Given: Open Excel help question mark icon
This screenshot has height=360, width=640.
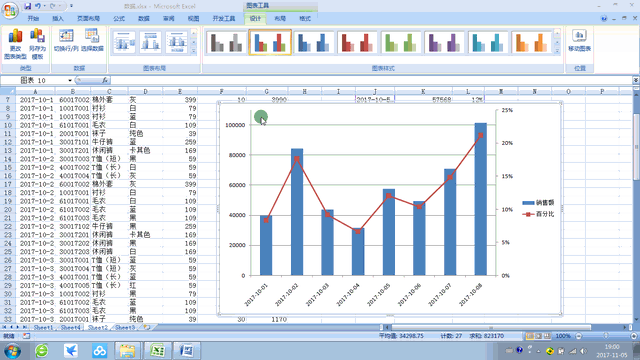Looking at the screenshot, I should (604, 18).
